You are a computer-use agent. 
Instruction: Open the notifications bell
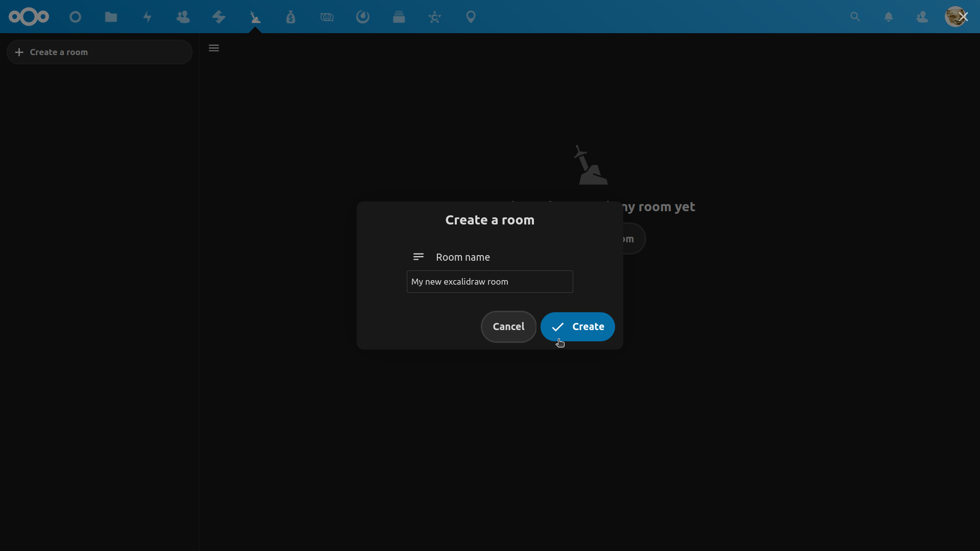[x=889, y=17]
